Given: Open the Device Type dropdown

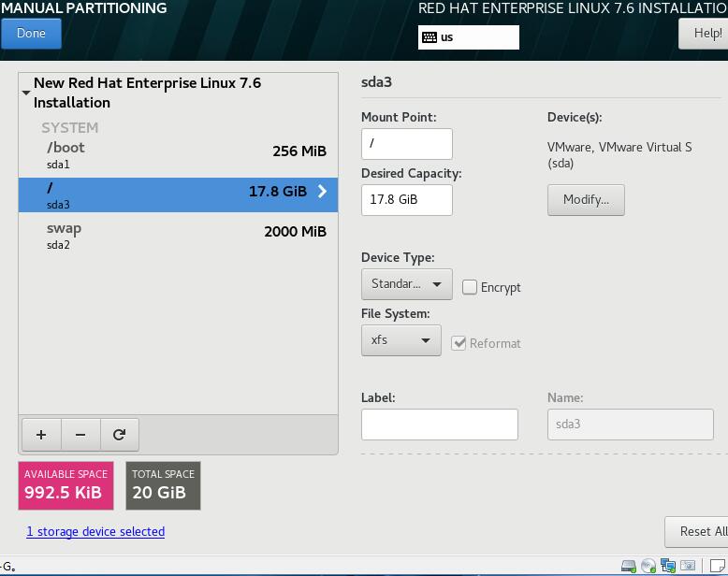Looking at the screenshot, I should coord(407,284).
